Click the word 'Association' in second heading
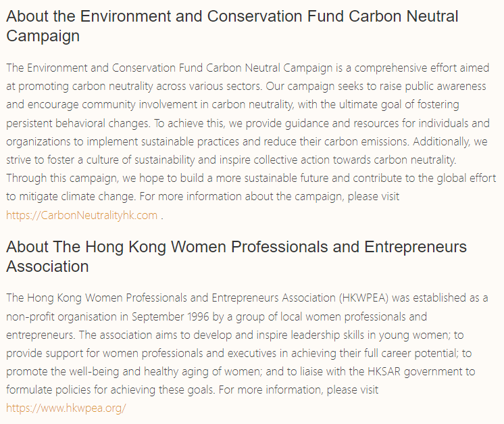 47,266
